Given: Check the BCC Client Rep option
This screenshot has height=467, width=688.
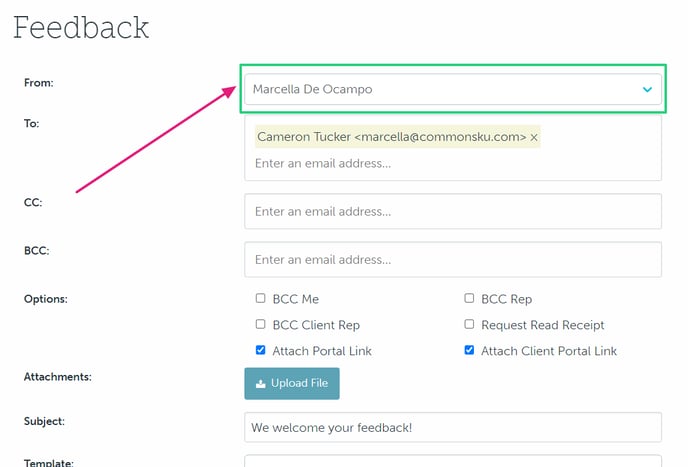Looking at the screenshot, I should tap(261, 324).
